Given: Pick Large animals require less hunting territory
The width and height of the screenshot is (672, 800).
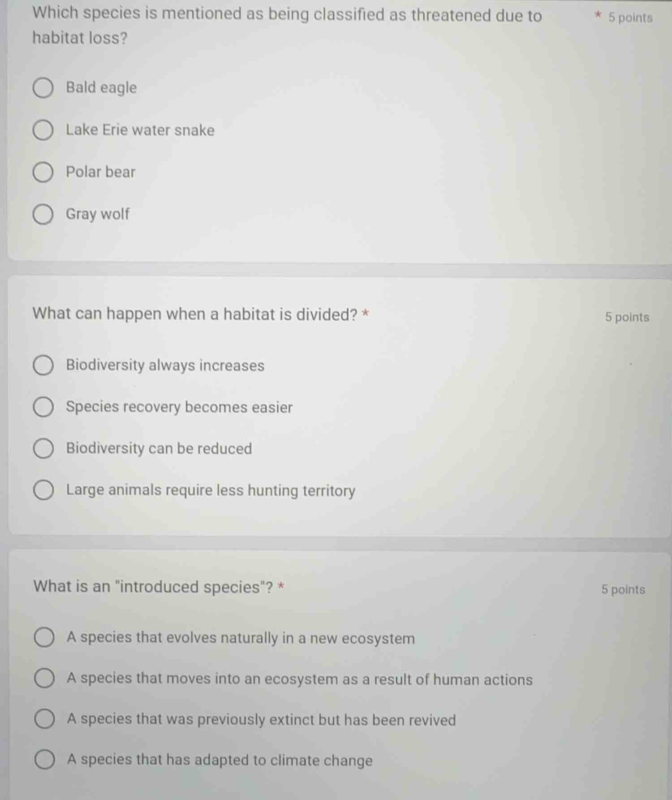Looking at the screenshot, I should coord(43,490).
